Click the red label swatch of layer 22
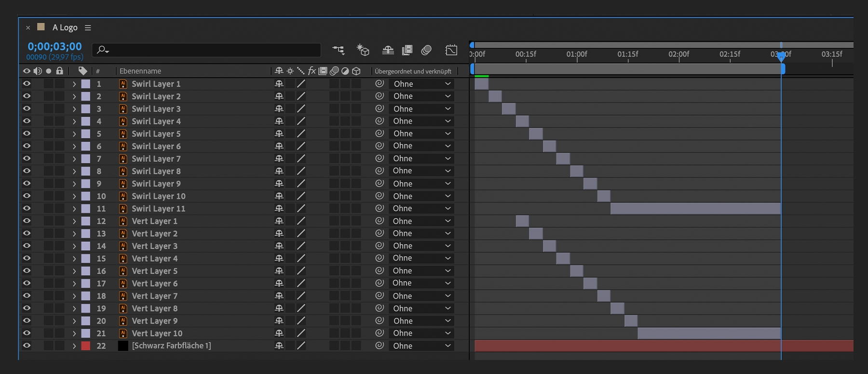 click(85, 346)
